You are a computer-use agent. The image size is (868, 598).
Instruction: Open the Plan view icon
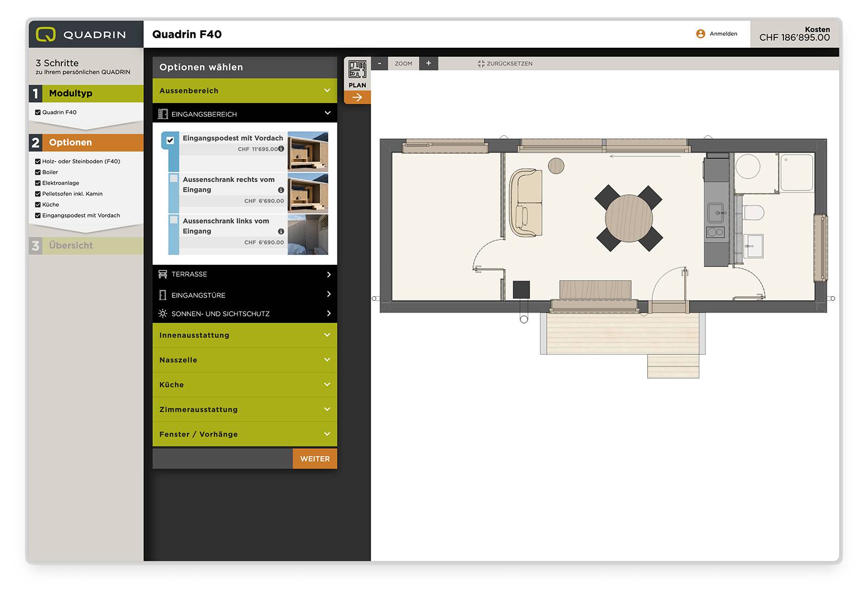point(357,70)
